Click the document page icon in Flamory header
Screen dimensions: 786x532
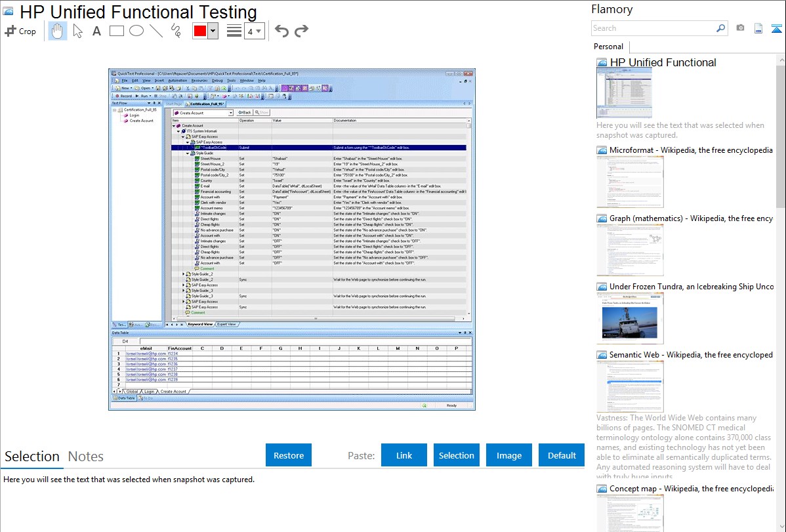(x=758, y=28)
